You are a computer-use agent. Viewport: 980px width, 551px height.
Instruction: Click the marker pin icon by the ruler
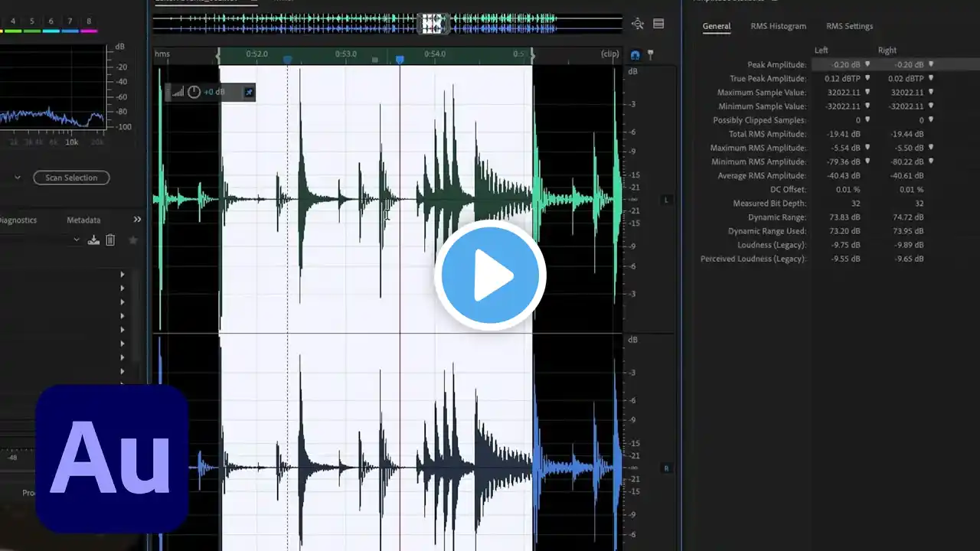pyautogui.click(x=650, y=55)
